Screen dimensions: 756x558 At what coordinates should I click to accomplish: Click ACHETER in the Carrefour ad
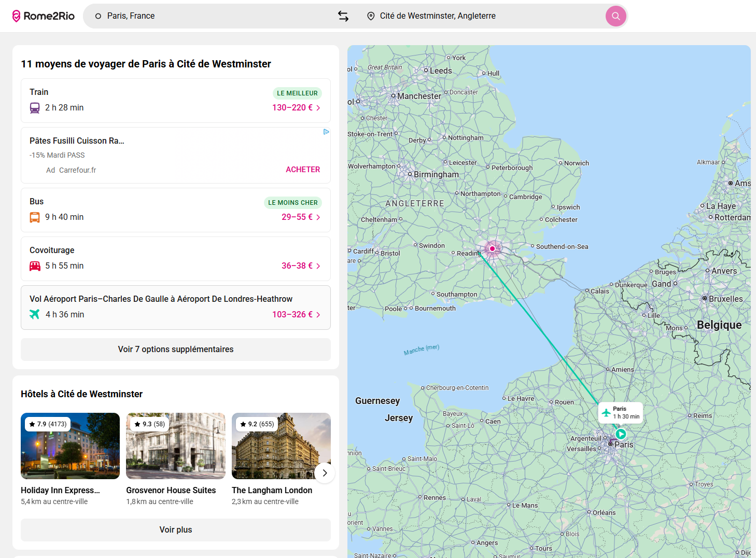coord(303,170)
